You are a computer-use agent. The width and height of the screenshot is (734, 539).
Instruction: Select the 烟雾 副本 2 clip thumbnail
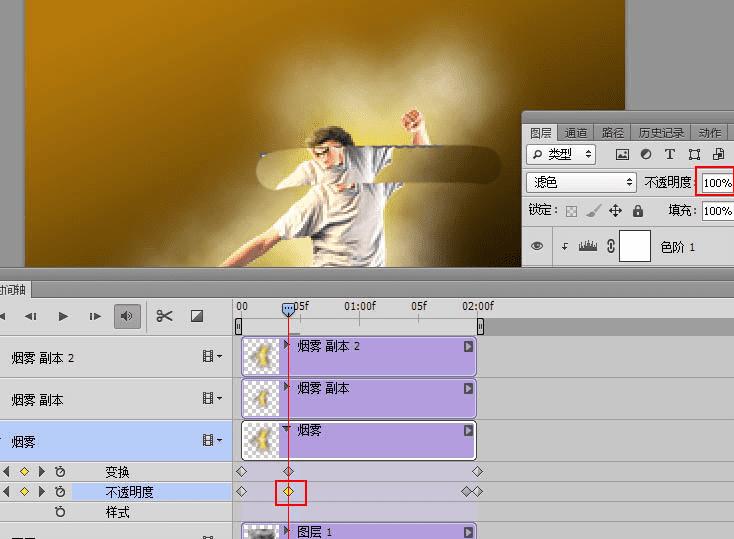(261, 356)
